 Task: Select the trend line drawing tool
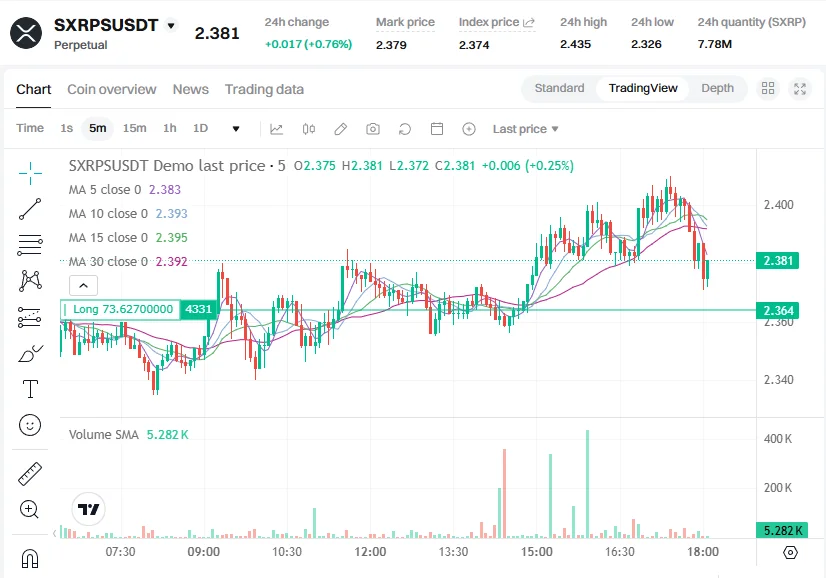pyautogui.click(x=30, y=209)
